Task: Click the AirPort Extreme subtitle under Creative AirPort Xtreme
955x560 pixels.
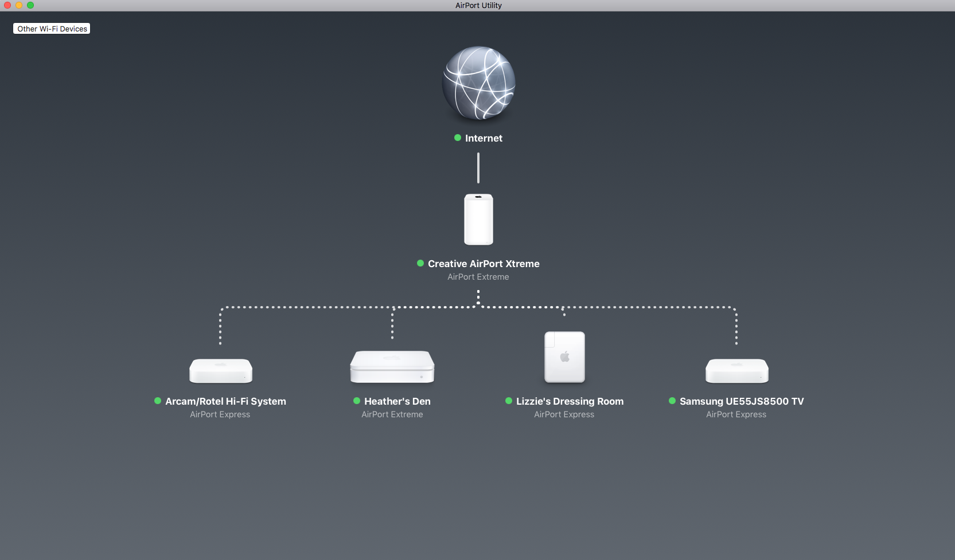Action: pyautogui.click(x=478, y=277)
